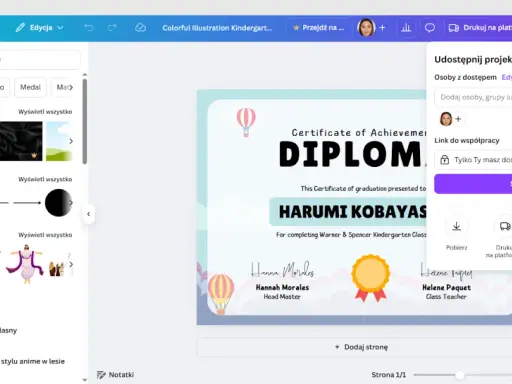Select the Certificate of Achievement text

click(x=359, y=133)
